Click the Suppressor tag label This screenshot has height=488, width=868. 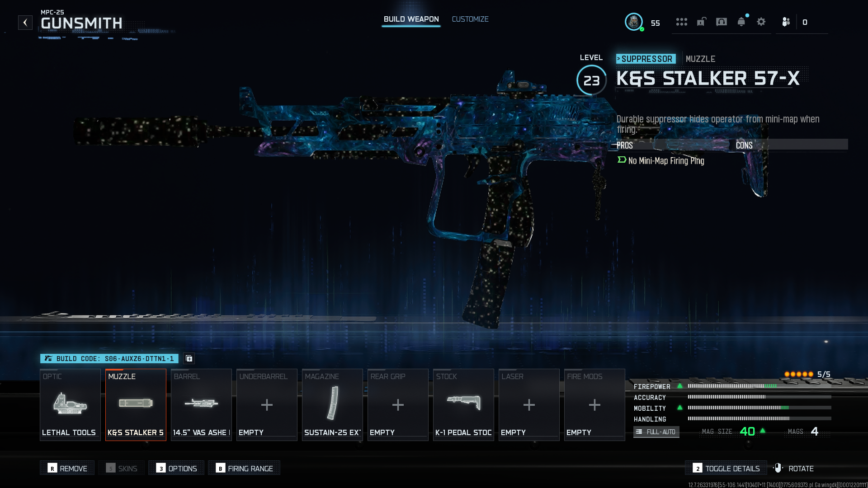point(646,59)
